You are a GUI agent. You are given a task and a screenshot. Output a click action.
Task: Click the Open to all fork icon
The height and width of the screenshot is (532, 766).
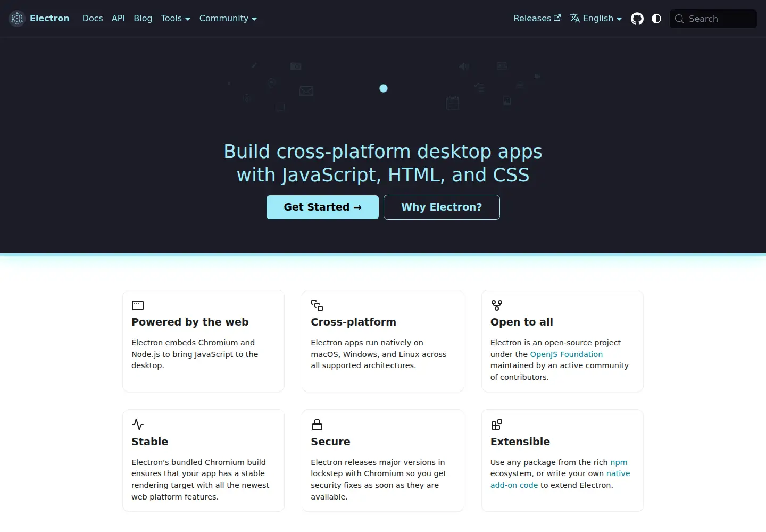497,305
